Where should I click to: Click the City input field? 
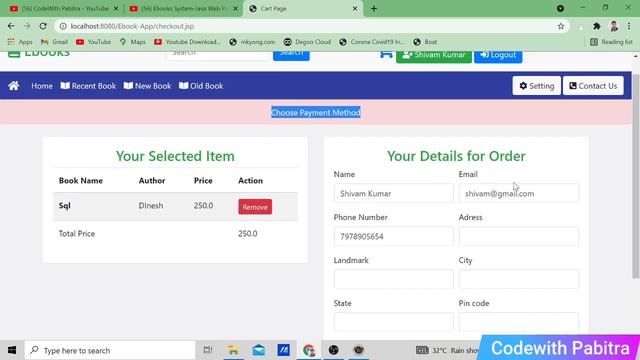[x=518, y=279]
